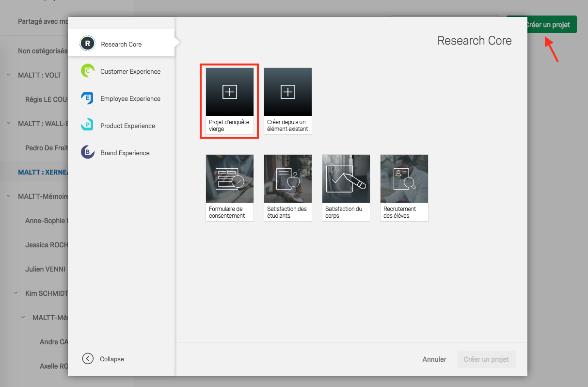Screen dimensions: 588x387
Task: Open the Partagé avec moi folder
Action: pos(43,21)
